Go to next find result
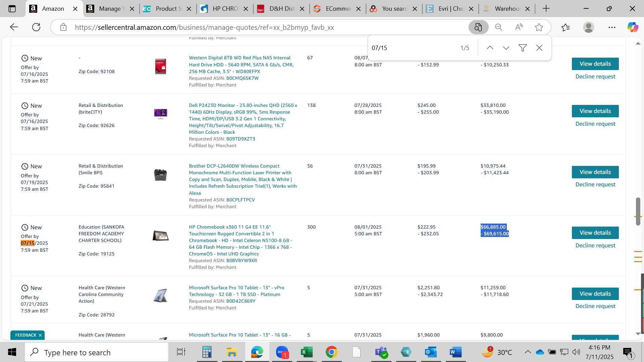This screenshot has height=362, width=644. tap(506, 48)
